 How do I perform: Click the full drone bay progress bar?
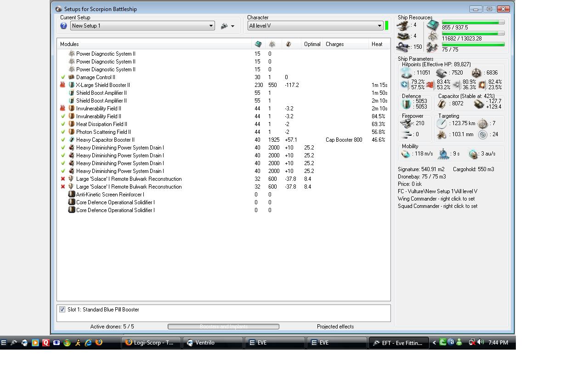pos(473,44)
